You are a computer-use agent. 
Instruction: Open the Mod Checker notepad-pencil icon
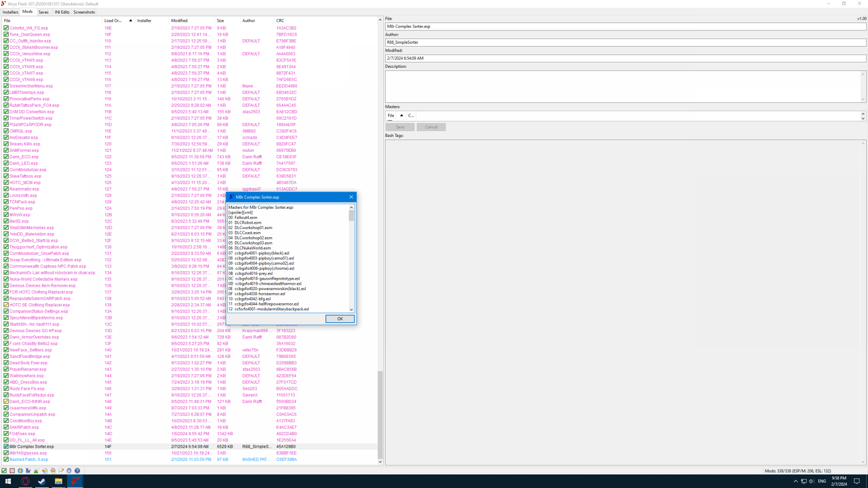(61, 470)
